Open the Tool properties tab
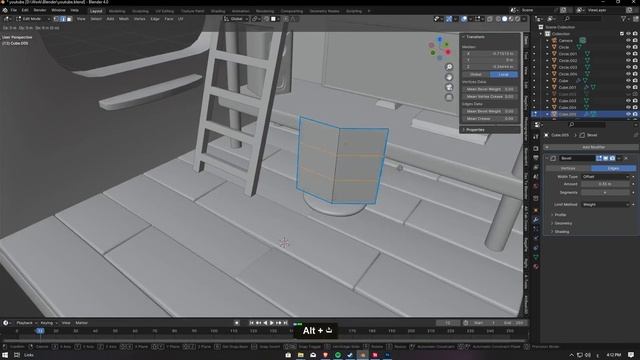This screenshot has height=360, width=640. pyautogui.click(x=536, y=138)
